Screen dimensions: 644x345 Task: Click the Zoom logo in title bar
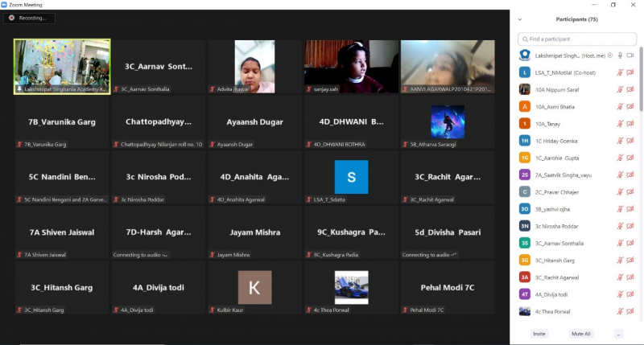[x=5, y=4]
